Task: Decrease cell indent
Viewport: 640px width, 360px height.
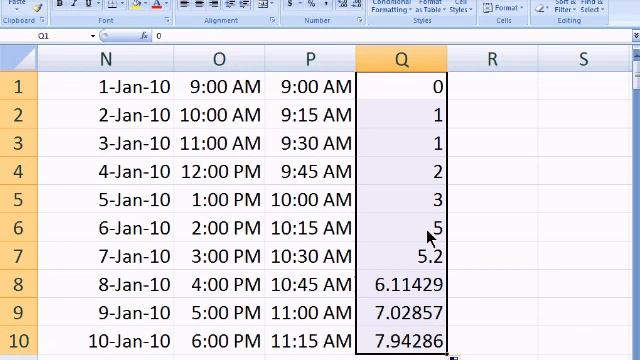Action: [230, 4]
